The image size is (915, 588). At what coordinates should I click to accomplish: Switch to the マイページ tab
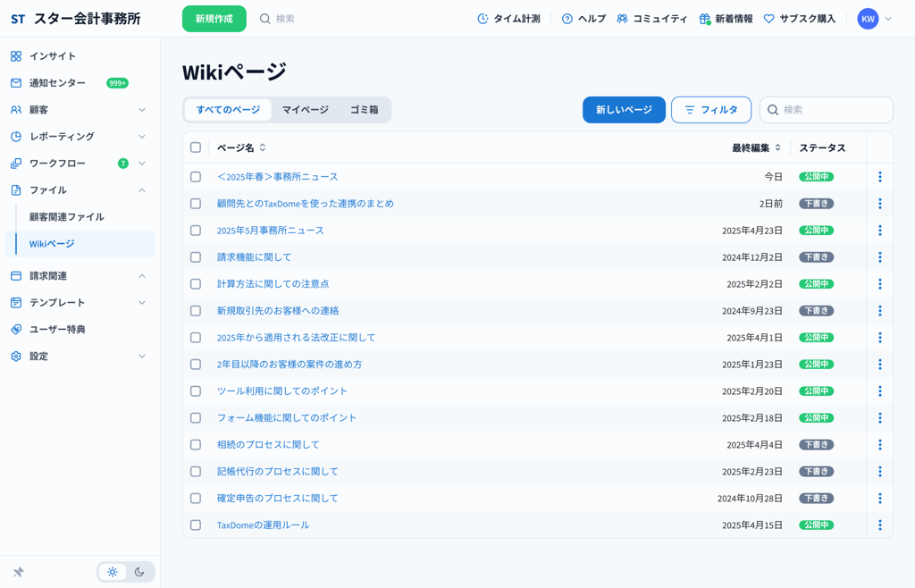coord(306,110)
